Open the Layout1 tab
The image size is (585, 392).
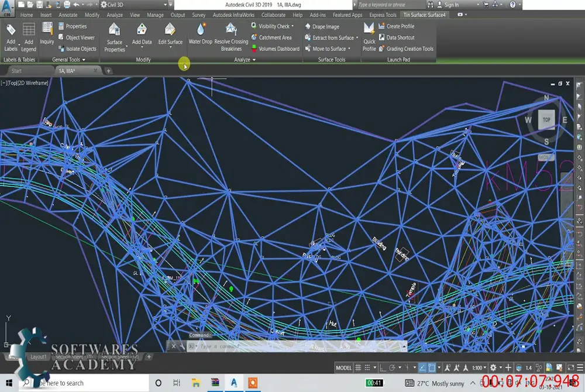coord(39,357)
